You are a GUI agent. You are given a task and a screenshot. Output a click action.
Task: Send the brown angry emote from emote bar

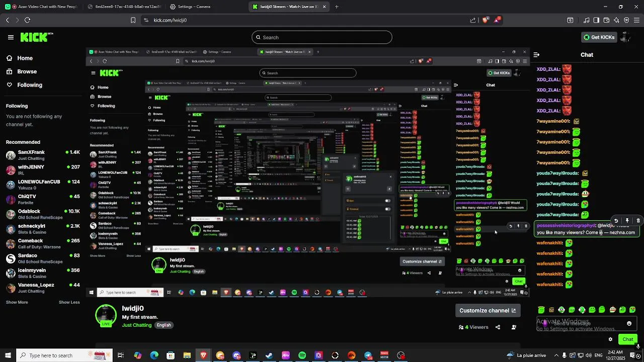[551, 310]
